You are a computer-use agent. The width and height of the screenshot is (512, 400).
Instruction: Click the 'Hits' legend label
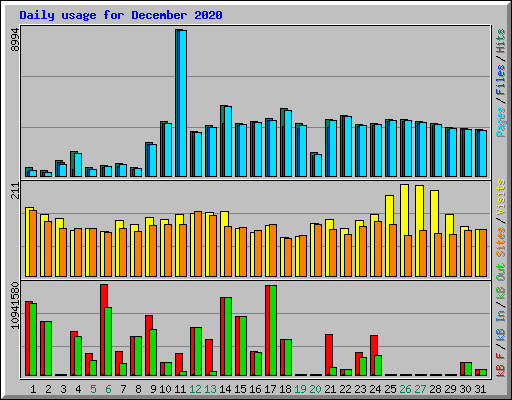500,41
